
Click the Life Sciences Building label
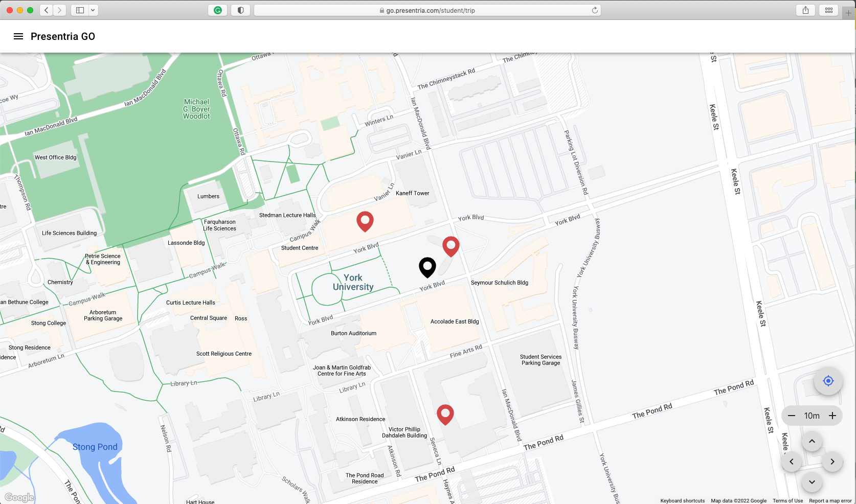click(x=69, y=233)
